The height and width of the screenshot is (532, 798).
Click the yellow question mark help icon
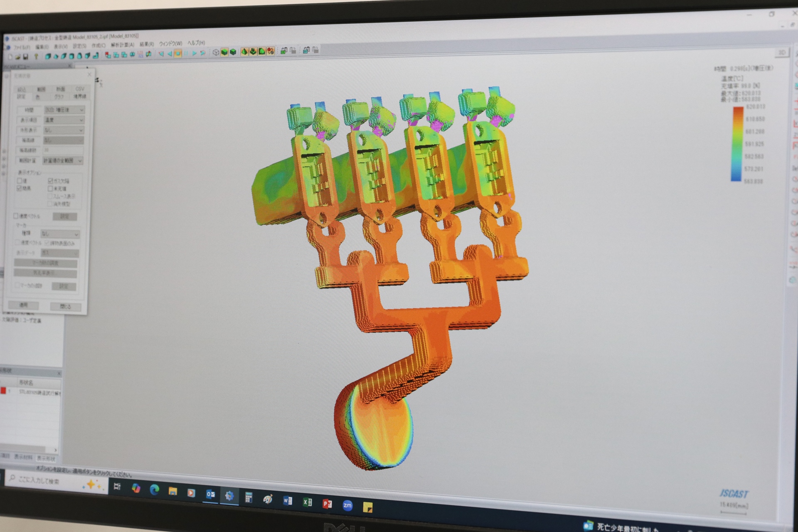pos(36,57)
